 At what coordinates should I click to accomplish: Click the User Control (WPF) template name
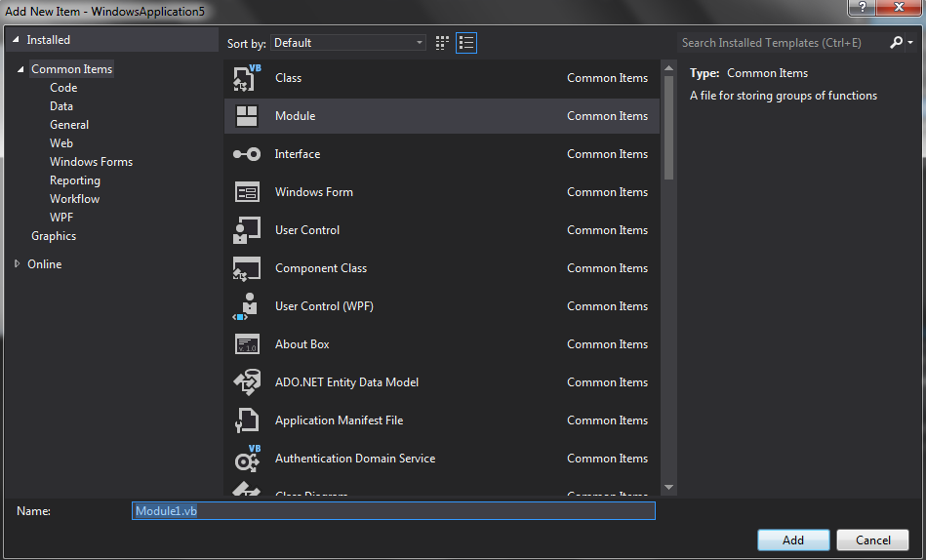click(324, 306)
